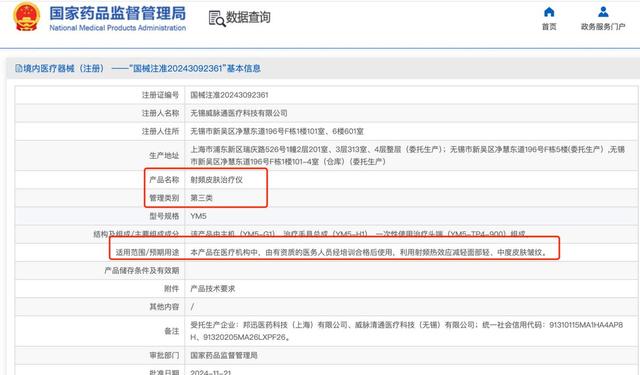Select registrant name 无锡威脉通医疗科技有限公司

click(x=239, y=113)
